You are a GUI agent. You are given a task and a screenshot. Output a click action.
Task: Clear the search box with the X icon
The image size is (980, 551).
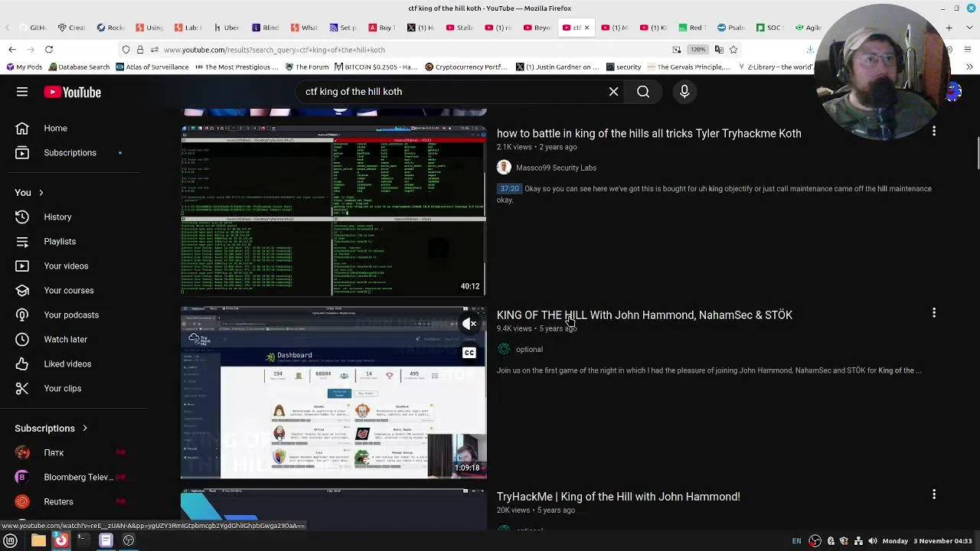pyautogui.click(x=613, y=92)
